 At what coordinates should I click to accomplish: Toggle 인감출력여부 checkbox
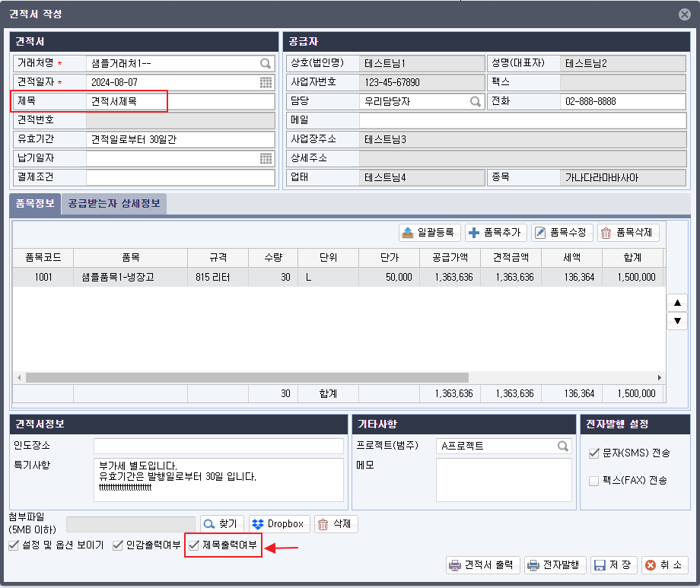click(x=118, y=545)
